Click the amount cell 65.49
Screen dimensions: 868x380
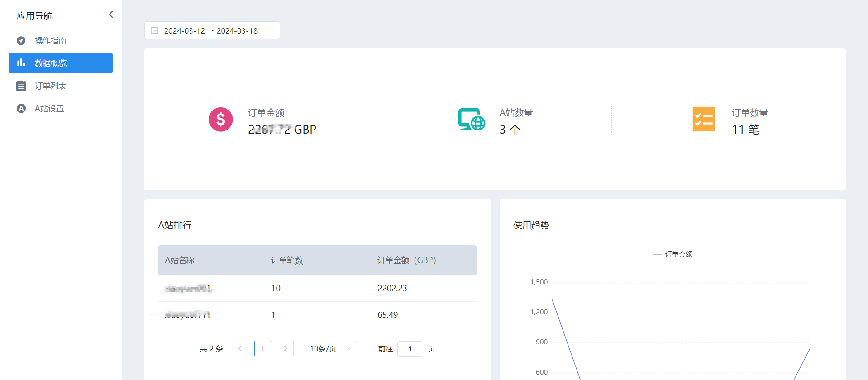(x=388, y=315)
